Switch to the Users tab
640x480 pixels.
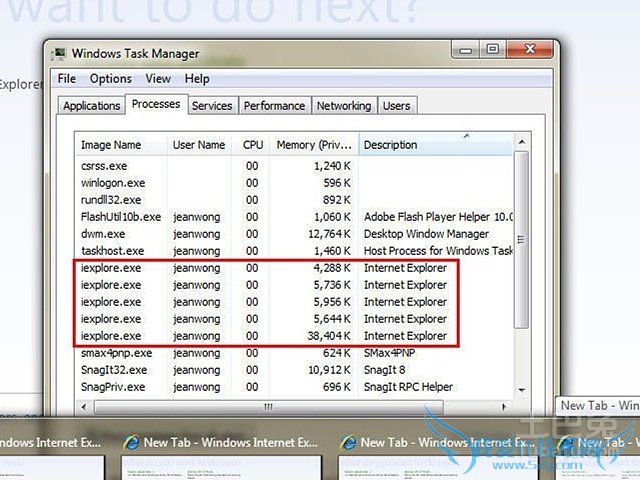coord(396,106)
